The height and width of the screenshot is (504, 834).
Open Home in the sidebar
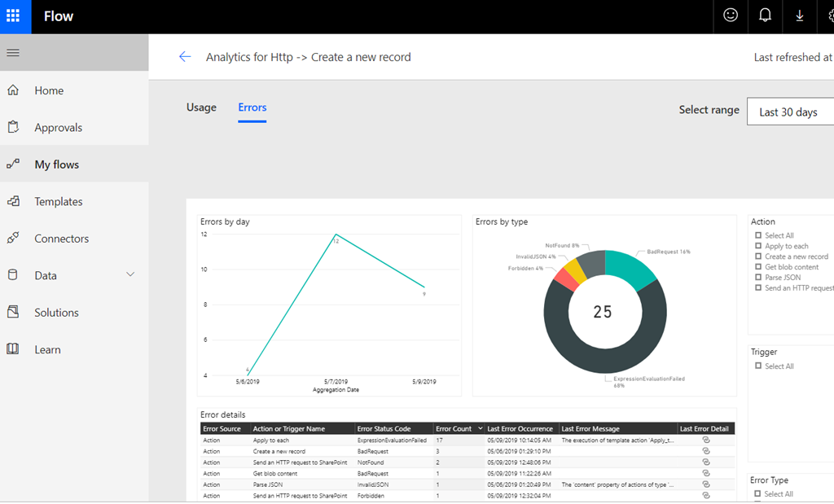coord(49,90)
